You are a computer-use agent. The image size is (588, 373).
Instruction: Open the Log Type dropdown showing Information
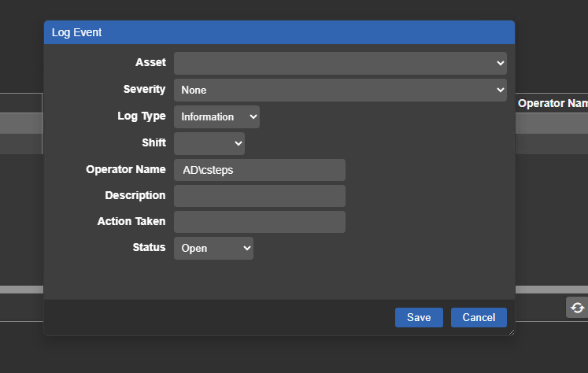(x=216, y=116)
